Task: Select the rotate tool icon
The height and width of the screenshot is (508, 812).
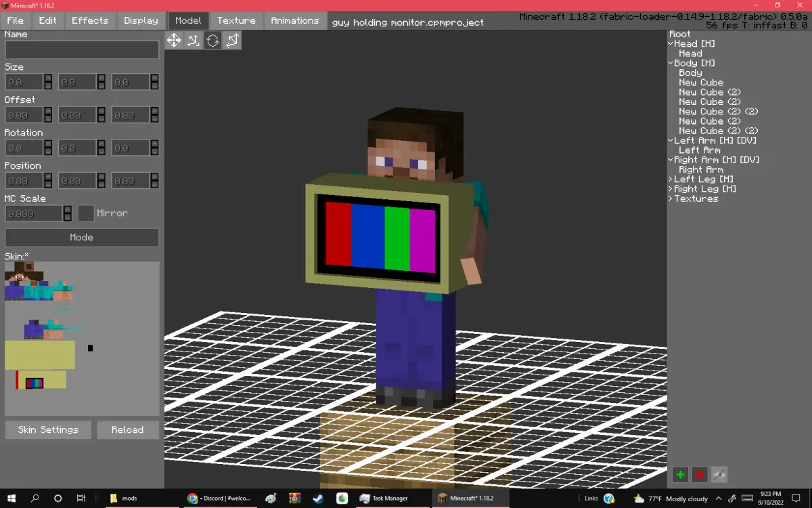Action: [212, 41]
